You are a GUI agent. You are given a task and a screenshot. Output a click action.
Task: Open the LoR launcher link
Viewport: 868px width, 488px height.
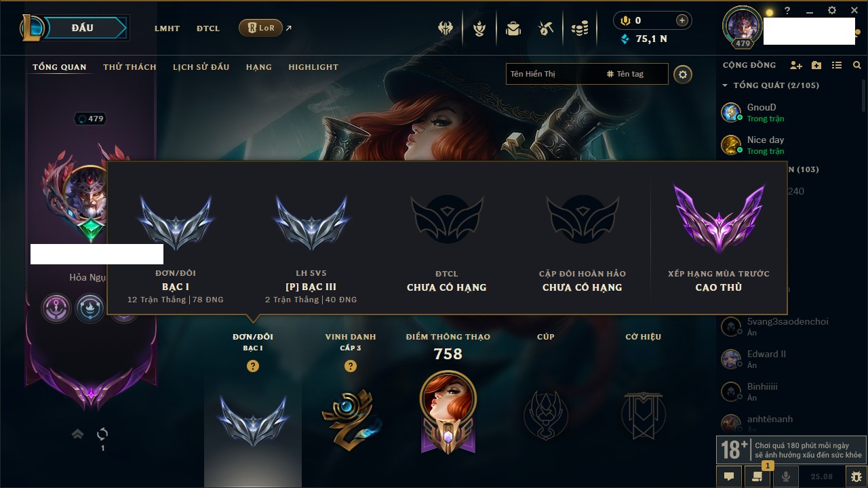[261, 28]
